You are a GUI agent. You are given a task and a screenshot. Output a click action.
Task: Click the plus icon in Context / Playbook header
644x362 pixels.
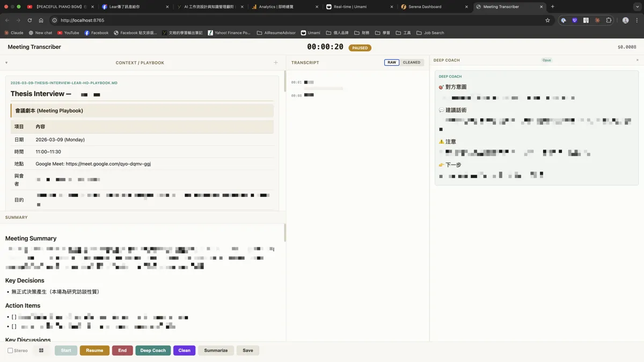276,63
